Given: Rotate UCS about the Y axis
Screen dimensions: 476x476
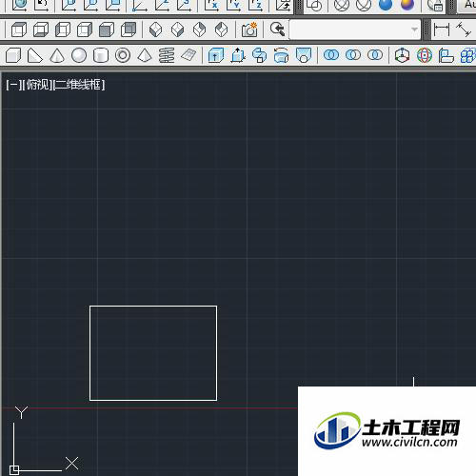Looking at the screenshot, I should tap(233, 6).
